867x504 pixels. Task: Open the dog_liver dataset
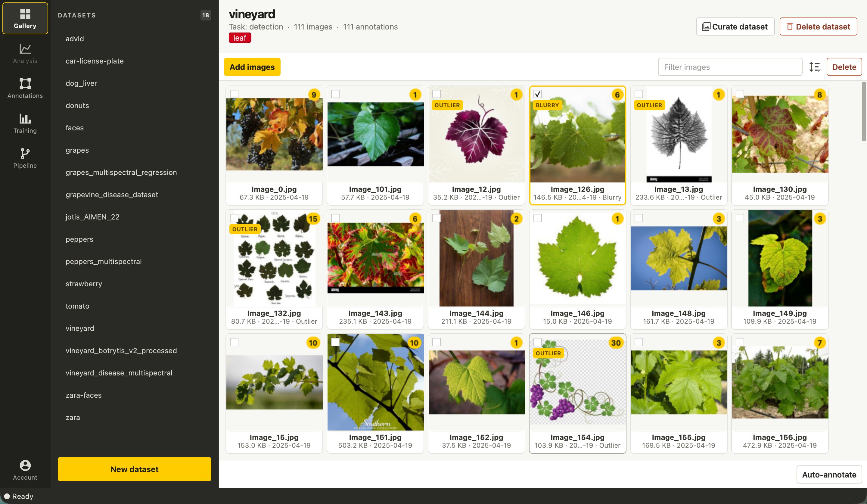135,83
